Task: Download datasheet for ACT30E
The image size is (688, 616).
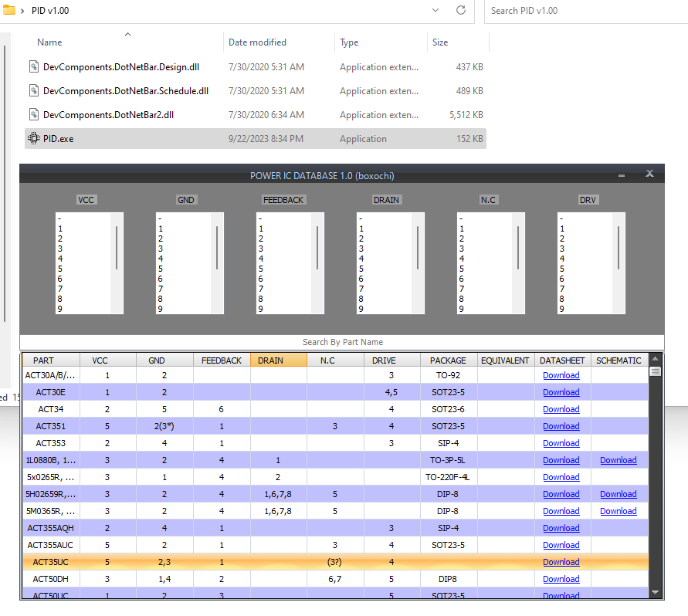Action: click(561, 392)
